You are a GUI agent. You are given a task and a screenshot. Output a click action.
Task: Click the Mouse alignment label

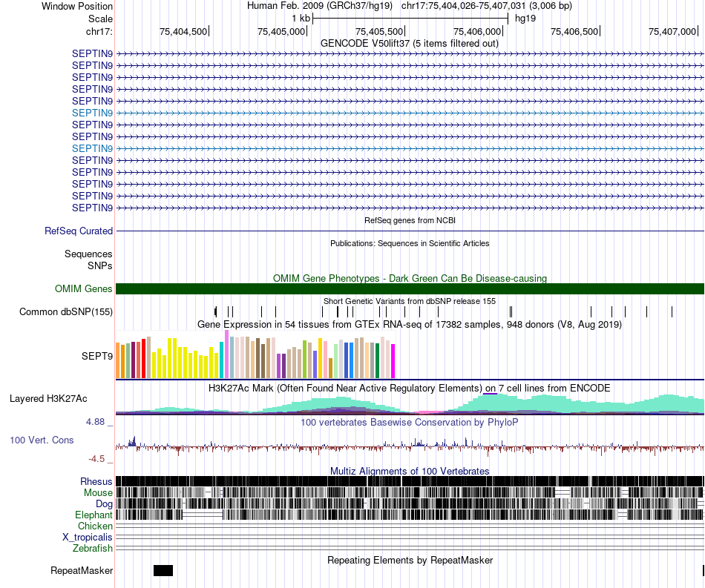click(98, 493)
